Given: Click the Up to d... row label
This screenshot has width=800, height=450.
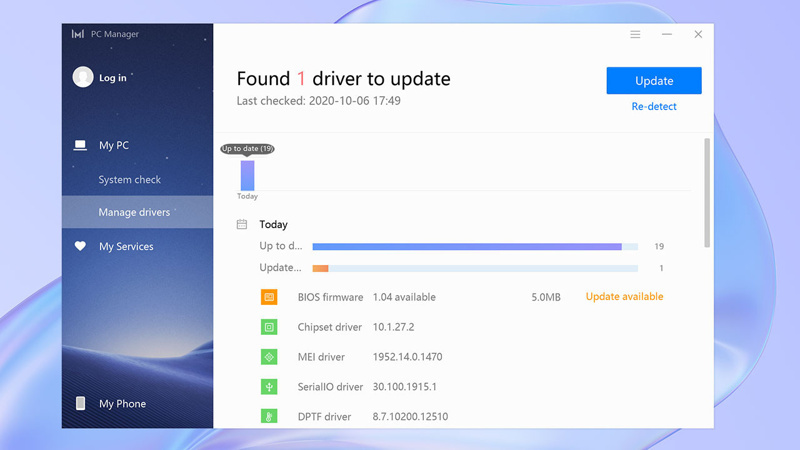Looking at the screenshot, I should pos(281,246).
